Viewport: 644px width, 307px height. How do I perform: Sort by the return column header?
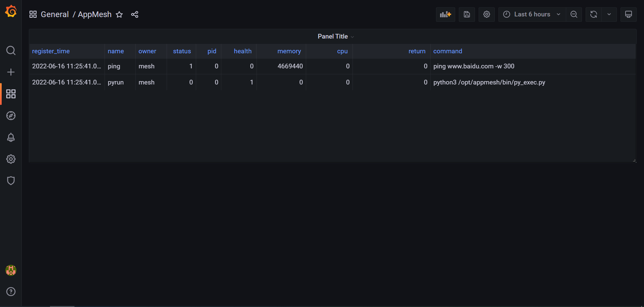pos(417,51)
